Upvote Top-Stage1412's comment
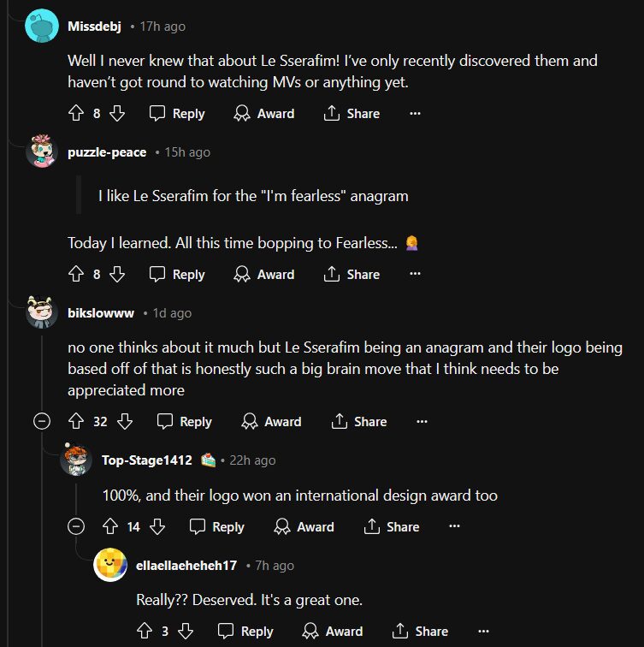The image size is (644, 647). [109, 526]
